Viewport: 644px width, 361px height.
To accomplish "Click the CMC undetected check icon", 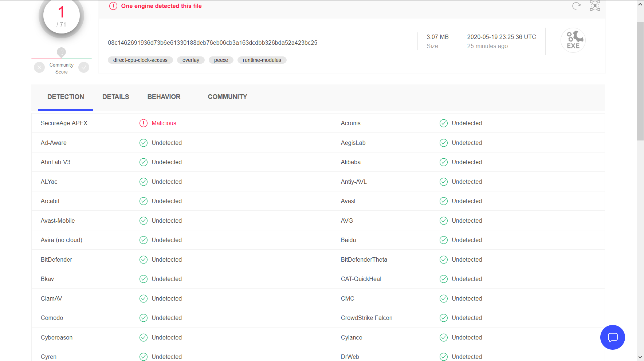I will (x=444, y=298).
